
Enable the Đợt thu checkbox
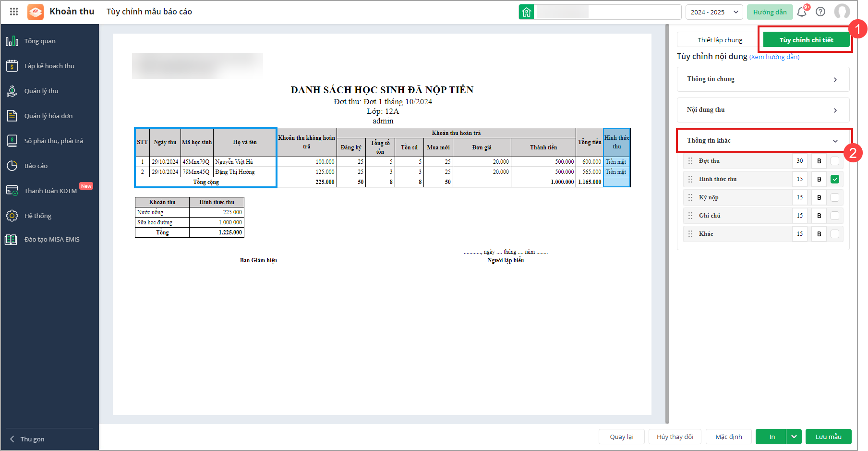coord(835,161)
